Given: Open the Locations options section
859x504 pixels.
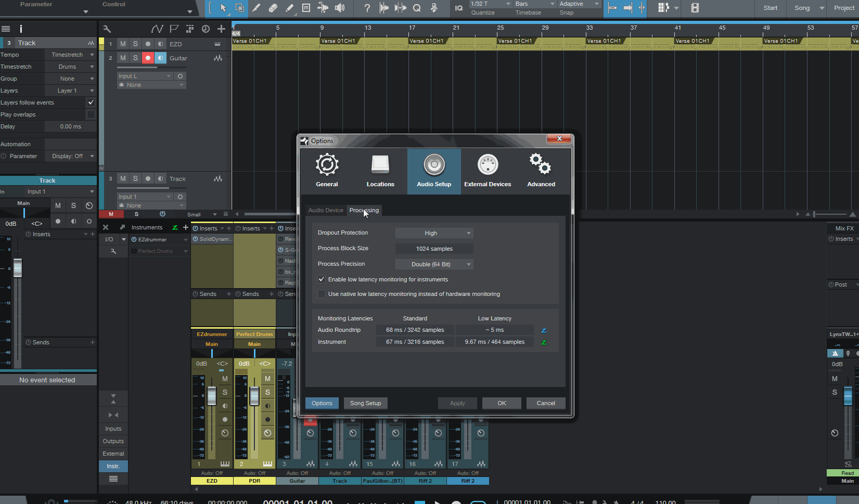Looking at the screenshot, I should coord(380,171).
